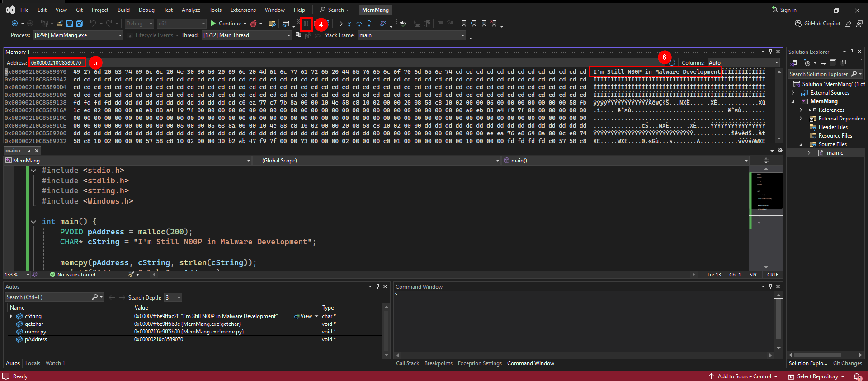This screenshot has width=868, height=381.
Task: Click the Sign in link
Action: (x=784, y=10)
